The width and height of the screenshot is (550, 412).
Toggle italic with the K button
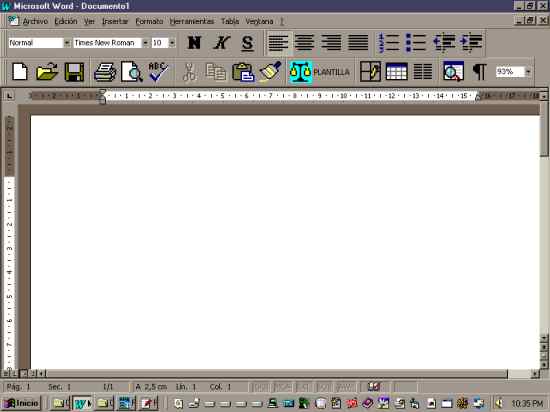tap(221, 43)
